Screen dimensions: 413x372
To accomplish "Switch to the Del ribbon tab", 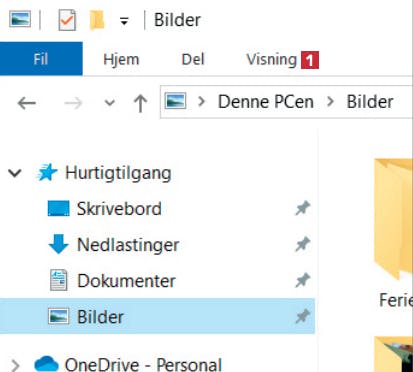I will pos(193,59).
